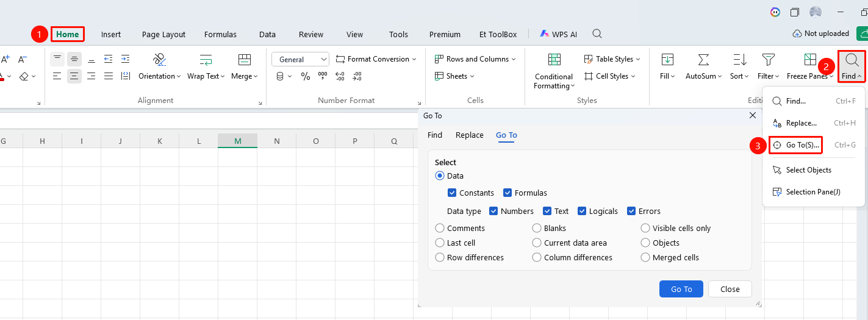Click the Freeze Panes icon
Image resolution: width=868 pixels, height=320 pixels.
click(810, 60)
